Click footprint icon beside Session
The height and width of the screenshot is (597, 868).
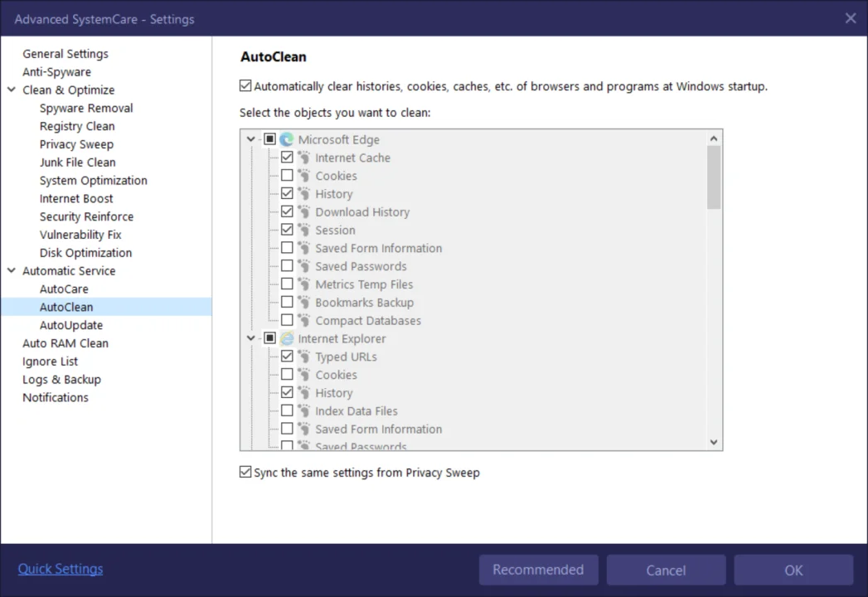[x=304, y=230]
